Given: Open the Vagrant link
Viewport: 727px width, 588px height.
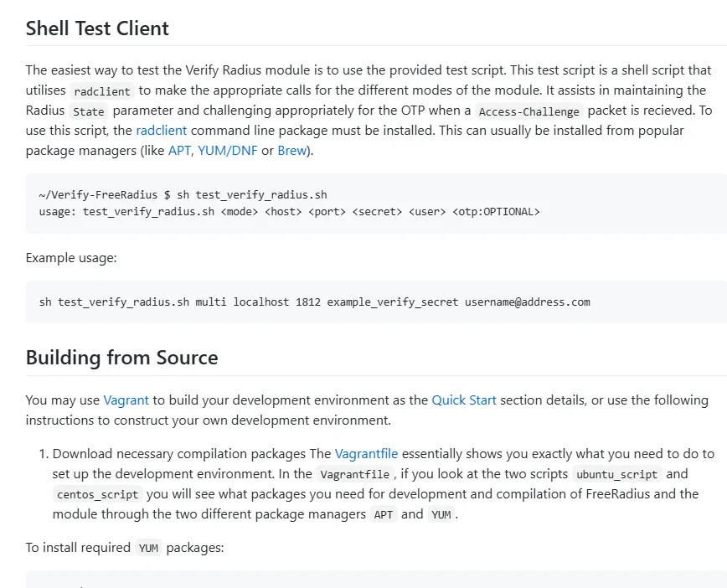Looking at the screenshot, I should point(126,400).
